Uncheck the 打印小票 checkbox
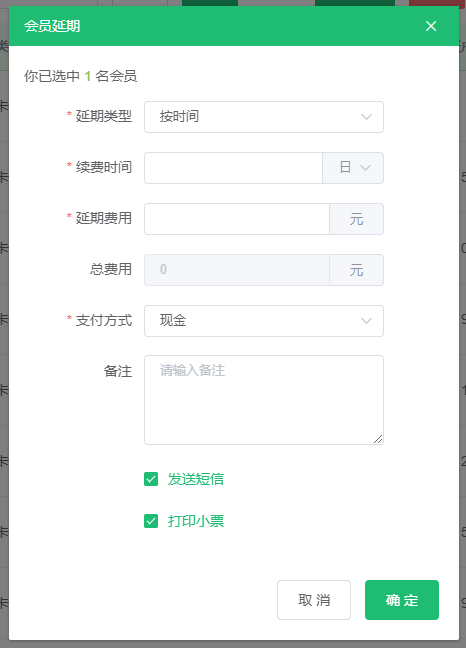This screenshot has width=466, height=648. click(x=151, y=521)
